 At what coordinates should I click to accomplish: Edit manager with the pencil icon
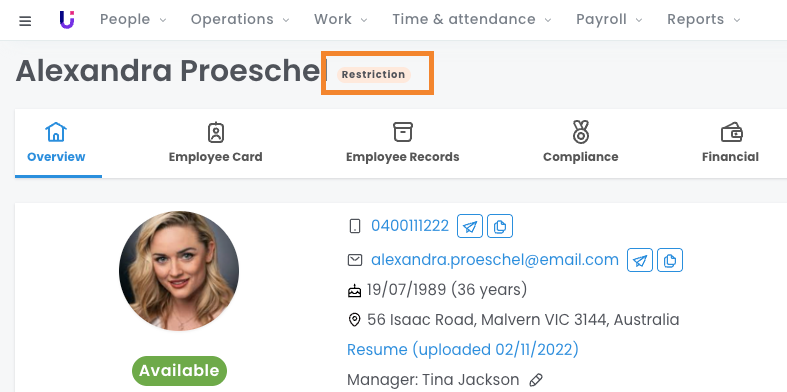(x=536, y=379)
